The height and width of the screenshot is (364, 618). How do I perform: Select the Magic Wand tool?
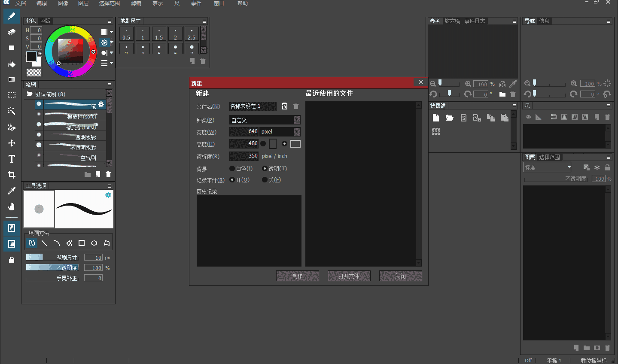tap(11, 111)
